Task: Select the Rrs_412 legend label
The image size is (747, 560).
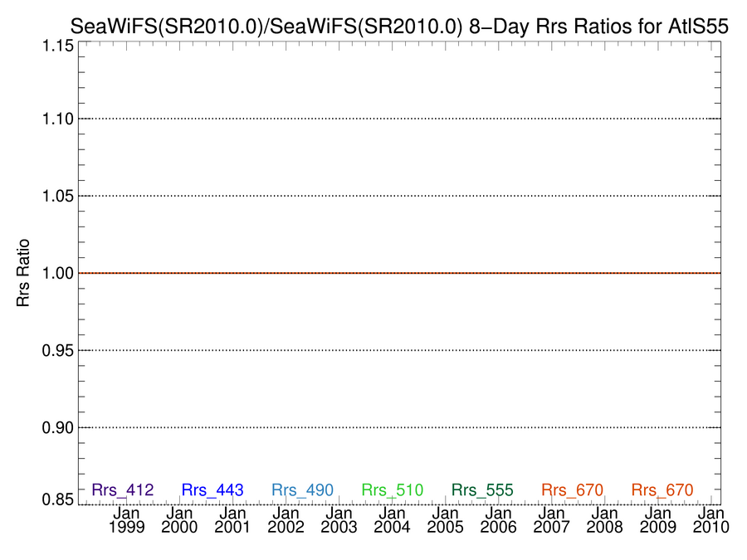Action: pos(123,490)
